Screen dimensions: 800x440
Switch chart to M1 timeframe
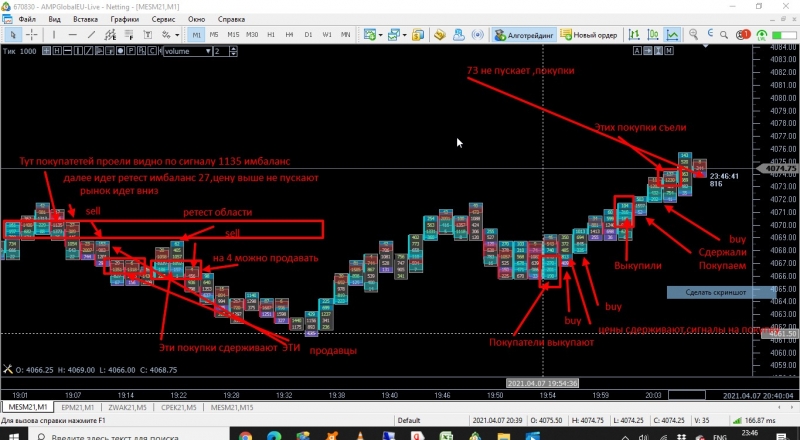(x=196, y=35)
